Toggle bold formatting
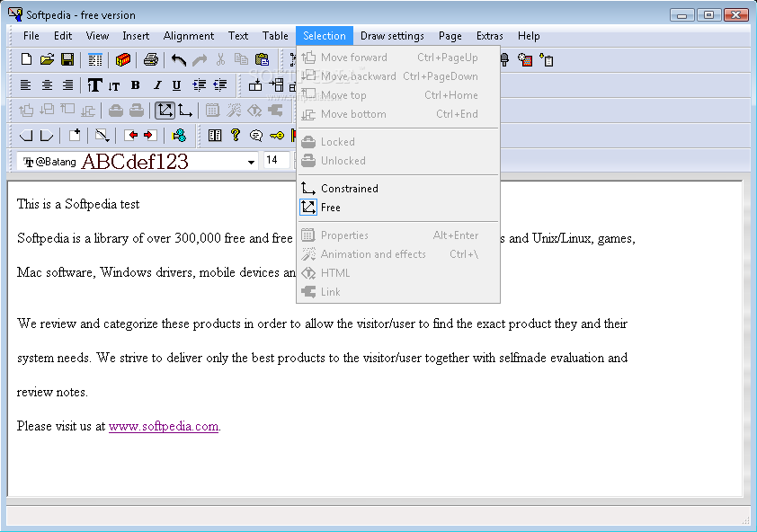This screenshot has height=532, width=757. click(136, 85)
